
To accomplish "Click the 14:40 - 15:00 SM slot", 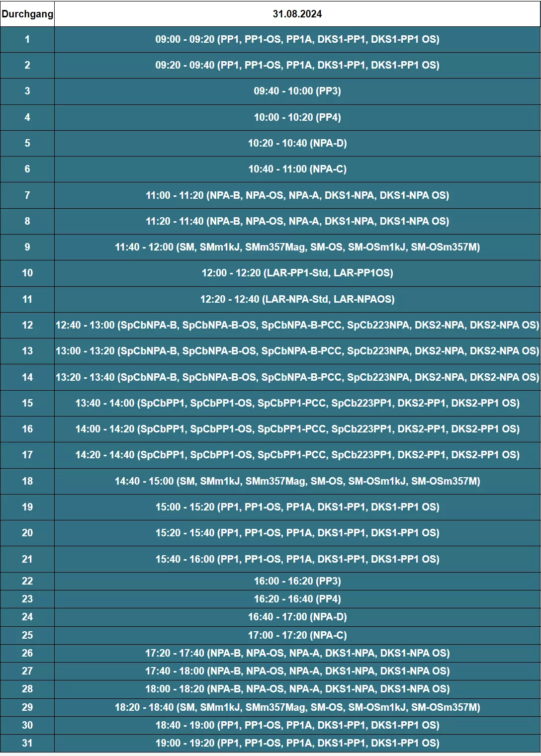I will click(x=297, y=481).
